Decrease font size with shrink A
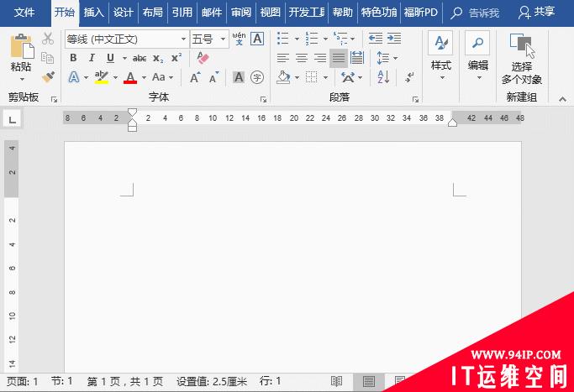The height and width of the screenshot is (392, 574). pyautogui.click(x=213, y=77)
